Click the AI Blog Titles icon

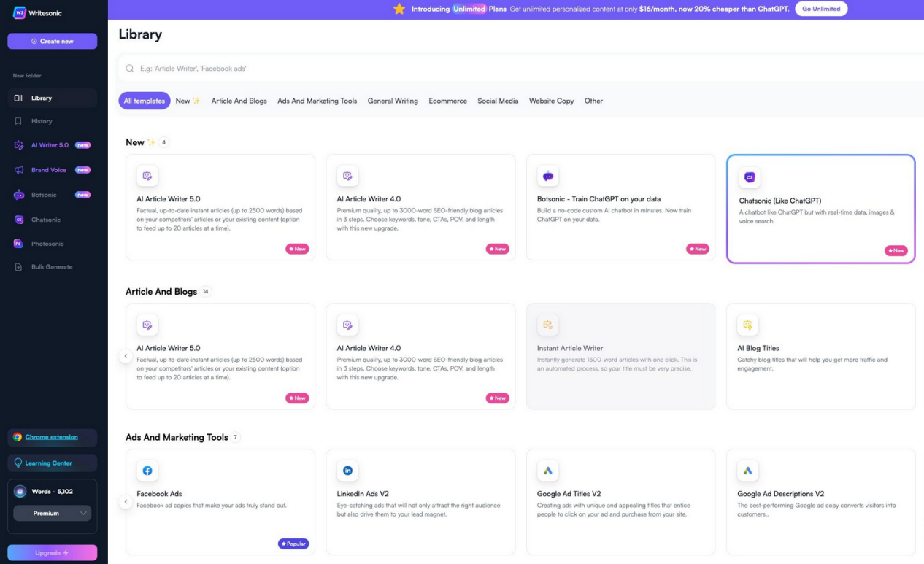(x=748, y=325)
